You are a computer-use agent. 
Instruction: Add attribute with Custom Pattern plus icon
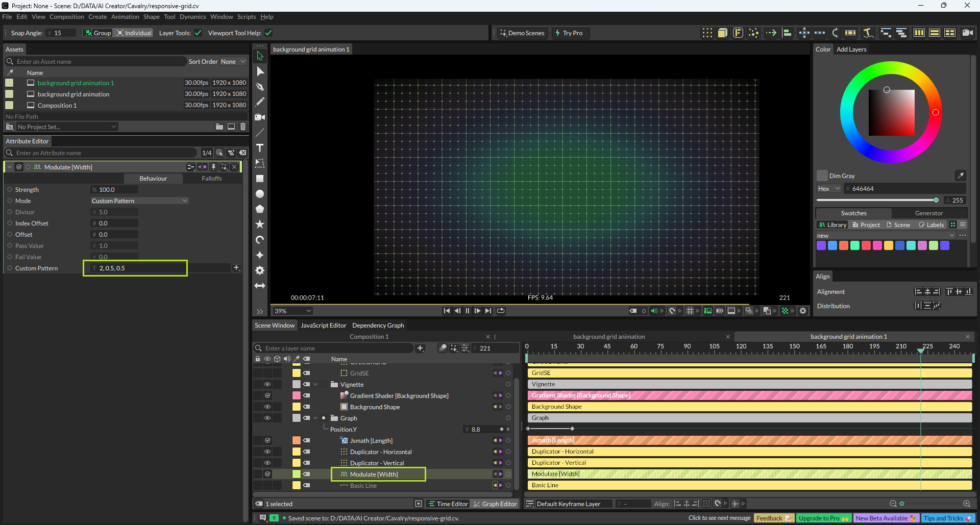[x=236, y=268]
